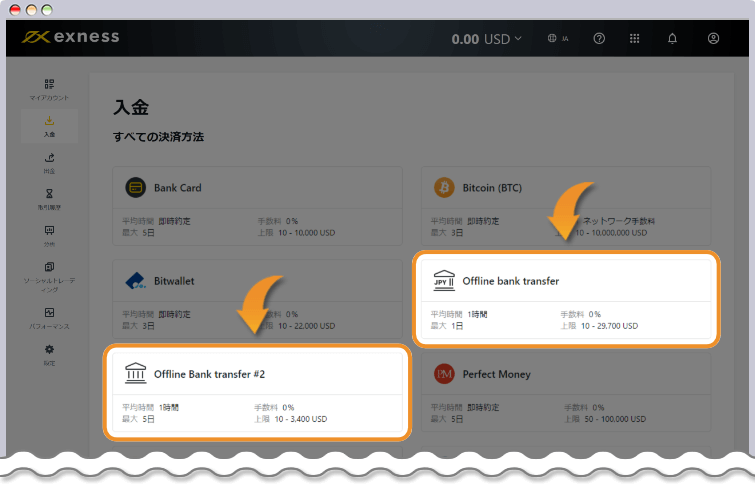Choose Offline bank transfer JPY method
755x484 pixels.
pyautogui.click(x=566, y=299)
